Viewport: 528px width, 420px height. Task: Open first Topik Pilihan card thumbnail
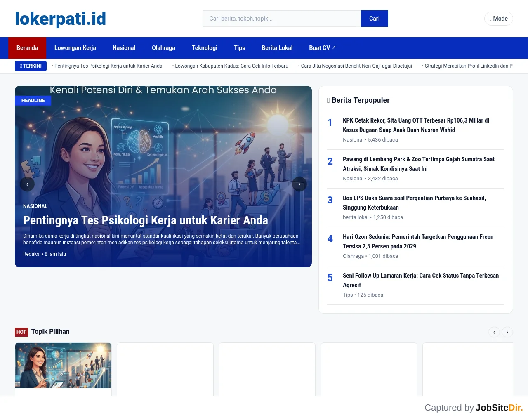tap(64, 366)
